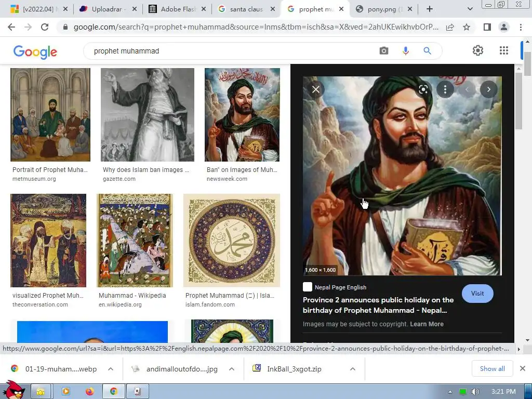This screenshot has height=399, width=532.
Task: Reload the current page
Action: pyautogui.click(x=45, y=27)
